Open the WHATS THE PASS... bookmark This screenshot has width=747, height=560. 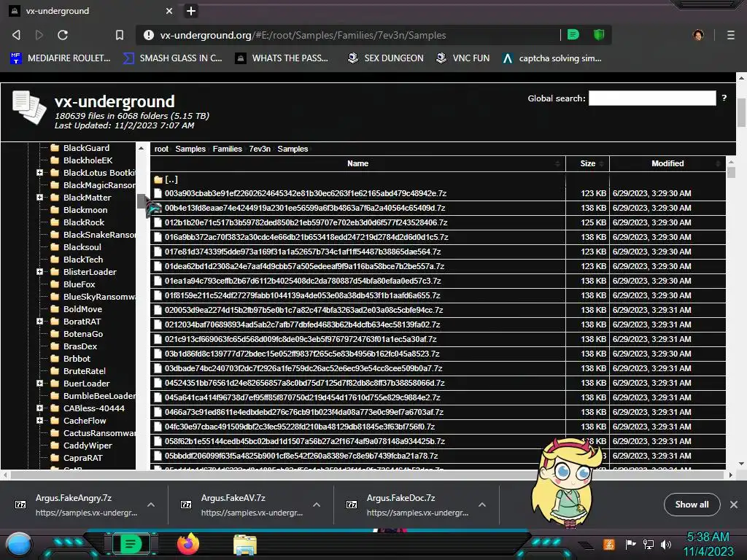pos(282,58)
